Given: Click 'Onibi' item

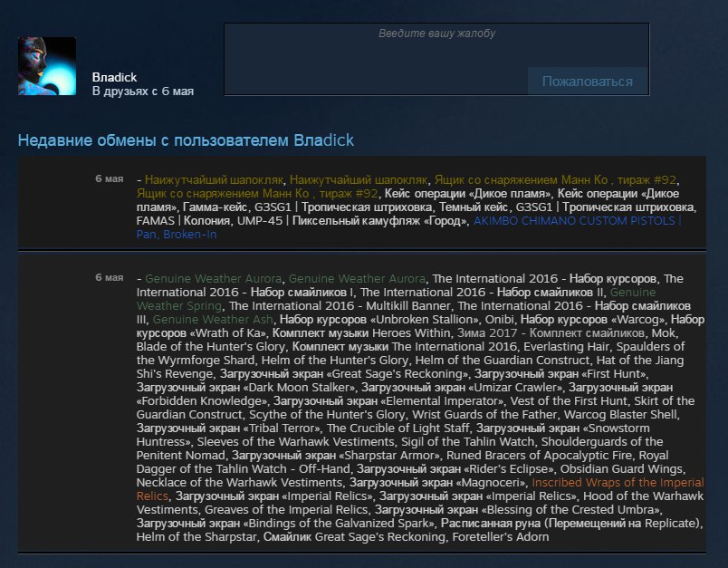Looking at the screenshot, I should 500,320.
